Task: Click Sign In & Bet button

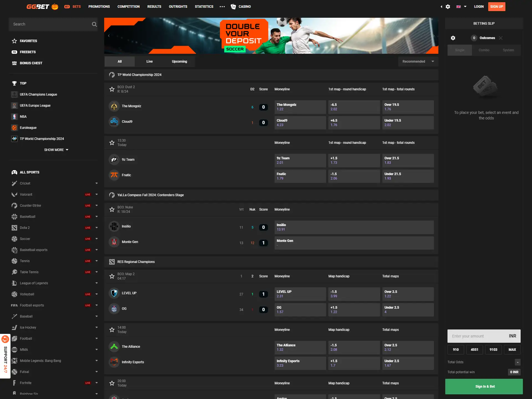Action: click(x=484, y=387)
